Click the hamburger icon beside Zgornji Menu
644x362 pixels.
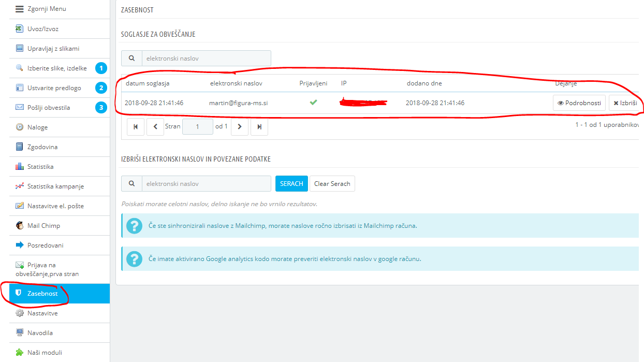pyautogui.click(x=20, y=9)
